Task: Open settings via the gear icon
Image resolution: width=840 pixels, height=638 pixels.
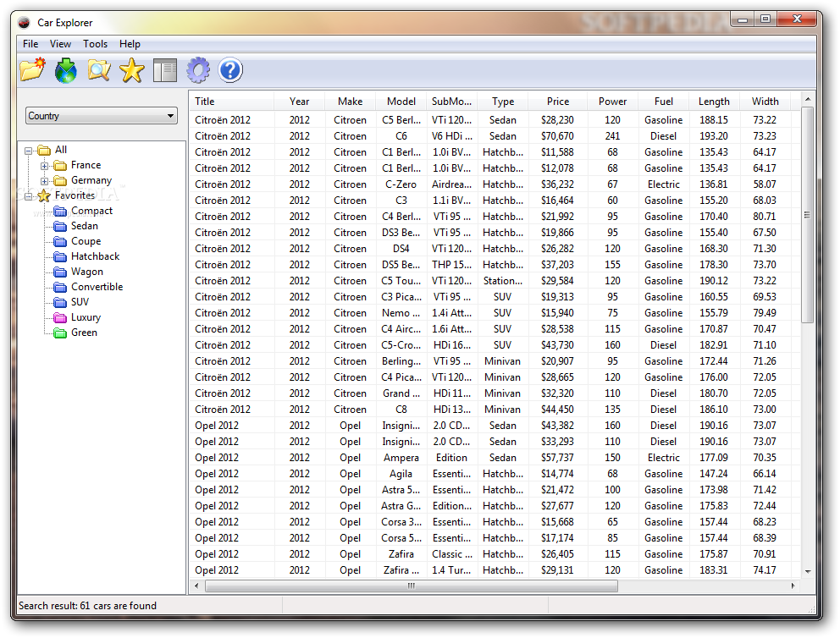Action: click(x=198, y=70)
